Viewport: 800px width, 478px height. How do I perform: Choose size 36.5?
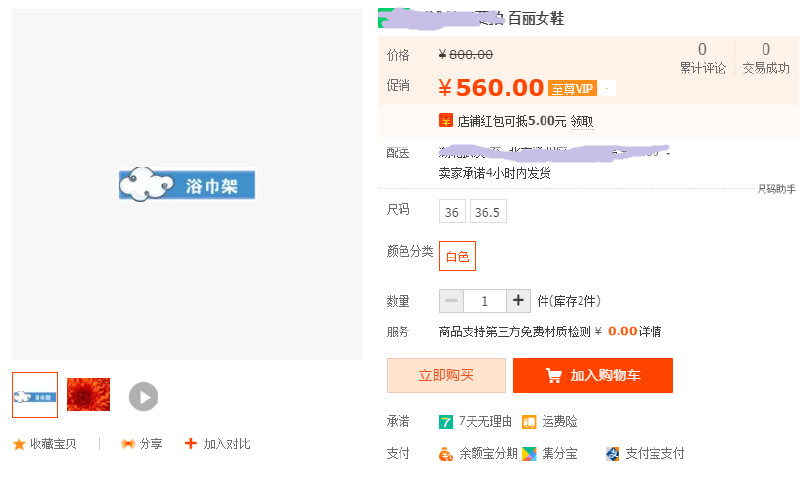488,211
